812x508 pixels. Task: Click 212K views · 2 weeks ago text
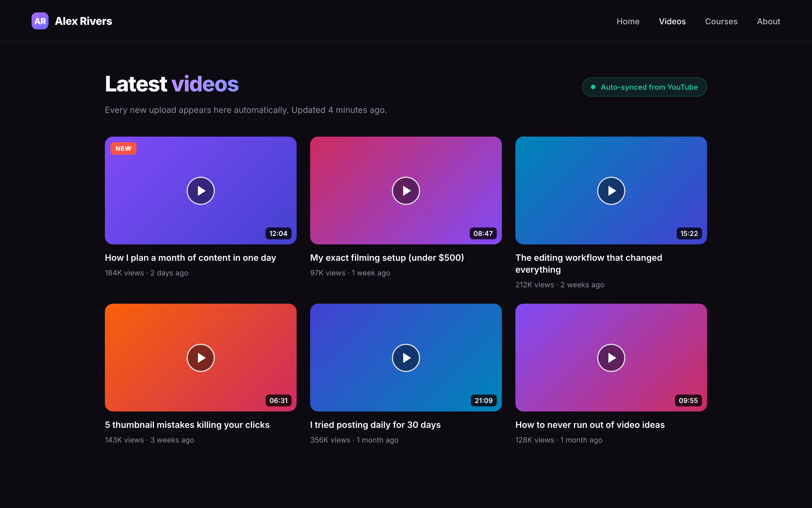click(559, 285)
